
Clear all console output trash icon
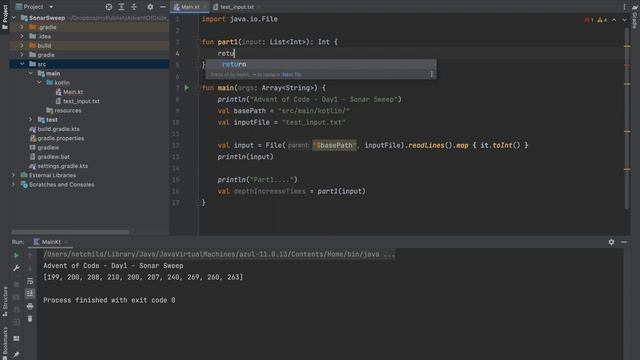point(30,318)
